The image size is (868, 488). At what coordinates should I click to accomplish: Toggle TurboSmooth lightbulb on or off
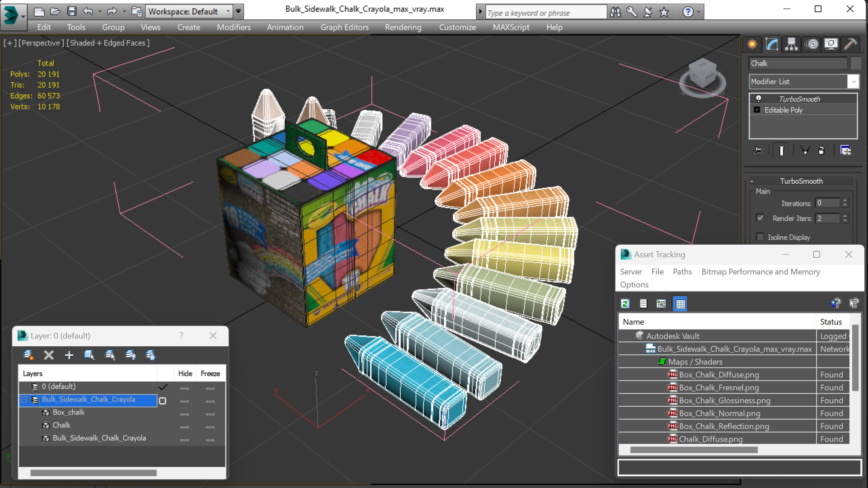click(x=759, y=99)
